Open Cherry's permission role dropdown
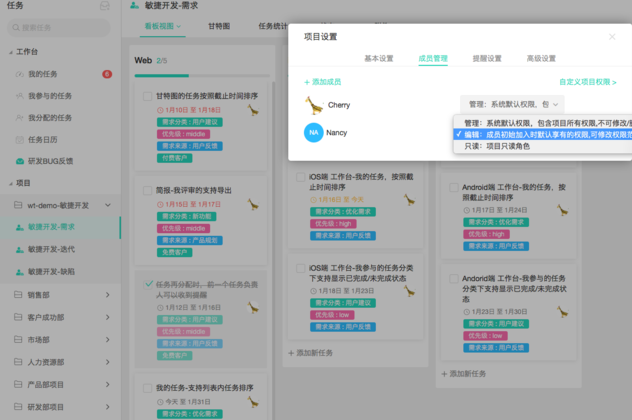The image size is (632, 420). (x=512, y=104)
